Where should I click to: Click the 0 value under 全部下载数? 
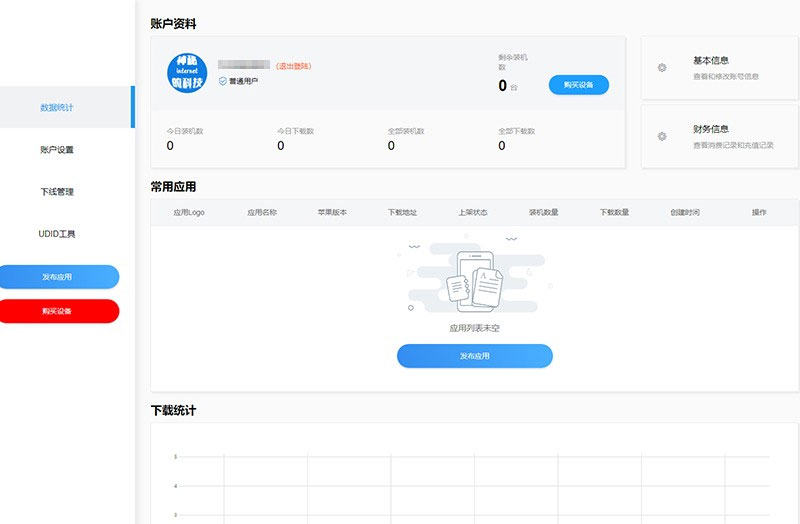pos(502,146)
